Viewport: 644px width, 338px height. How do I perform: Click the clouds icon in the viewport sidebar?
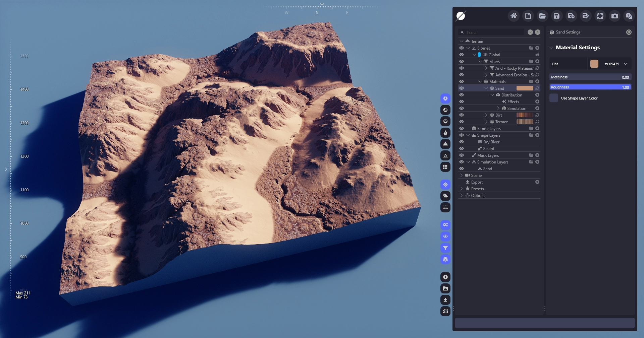(445, 196)
